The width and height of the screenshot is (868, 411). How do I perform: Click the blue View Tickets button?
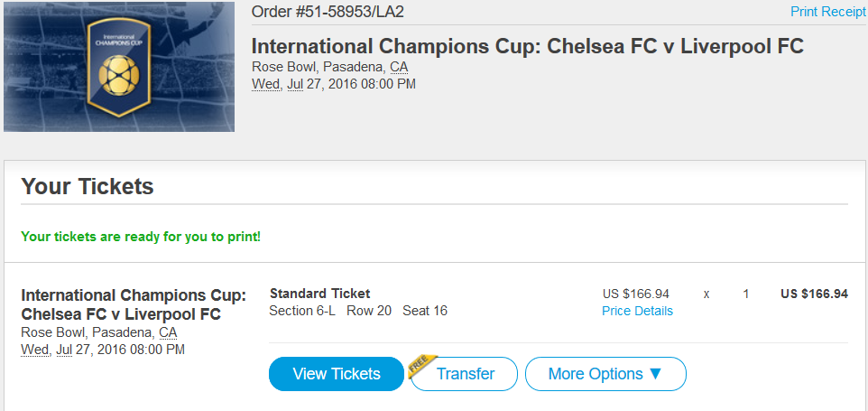[337, 374]
